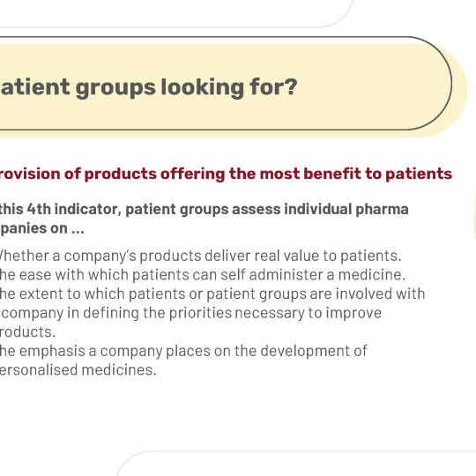Click the '4th indicator' bold sentence
Screen dimensions: 476x476
[204, 209]
